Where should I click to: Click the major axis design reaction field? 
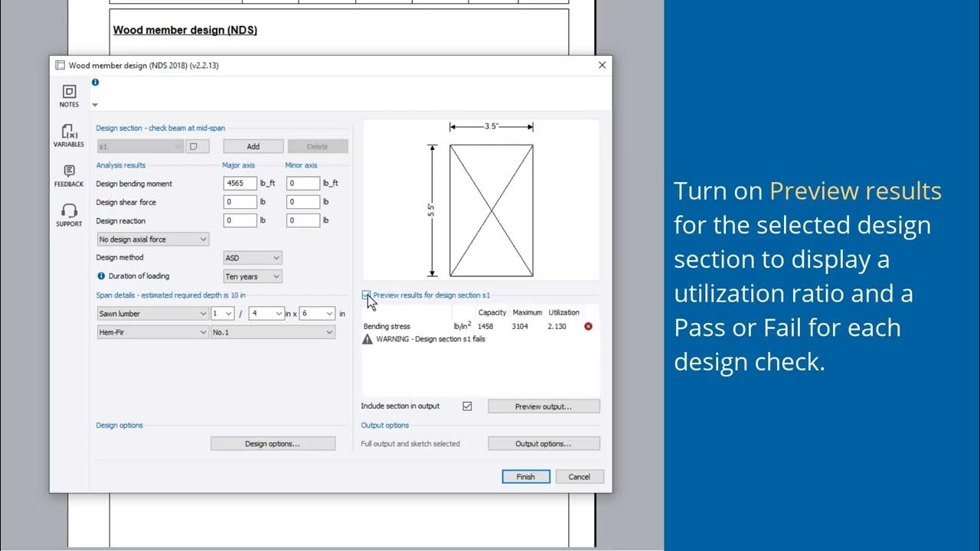tap(240, 220)
